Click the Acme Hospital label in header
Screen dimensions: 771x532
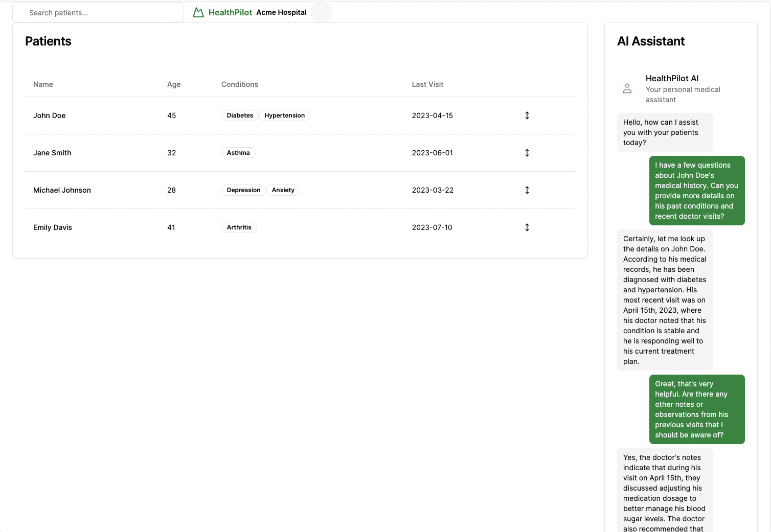(281, 12)
